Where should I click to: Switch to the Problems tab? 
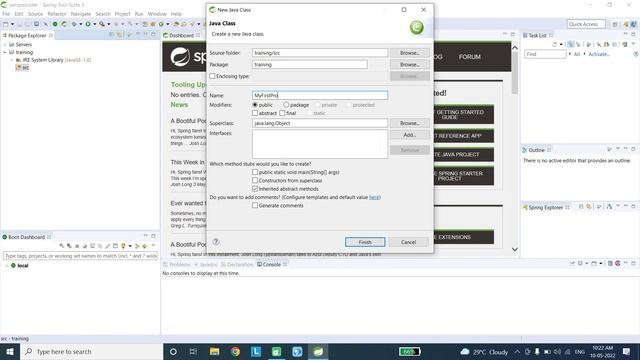click(x=177, y=264)
